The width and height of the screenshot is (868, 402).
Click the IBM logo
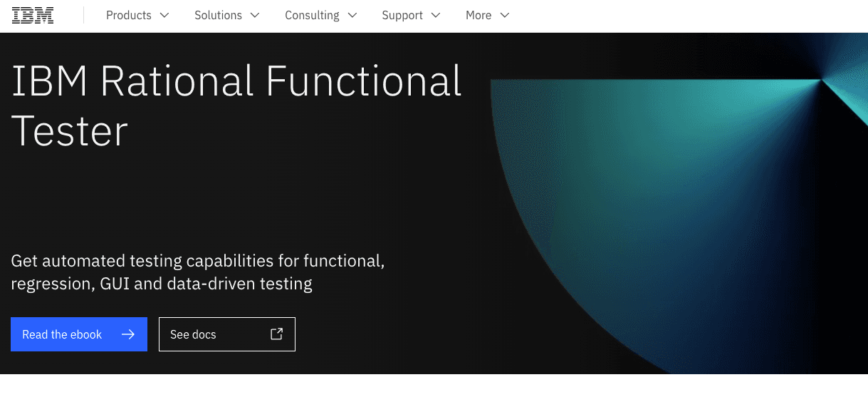click(33, 15)
